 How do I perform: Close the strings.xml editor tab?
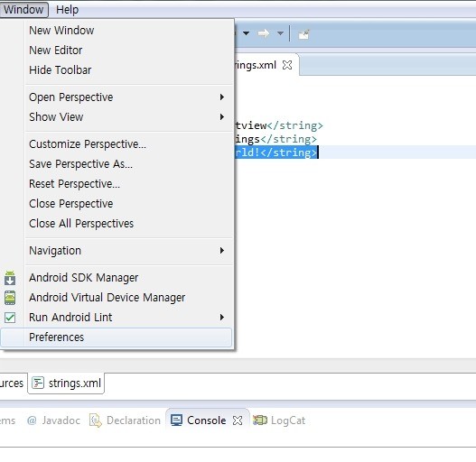[287, 65]
